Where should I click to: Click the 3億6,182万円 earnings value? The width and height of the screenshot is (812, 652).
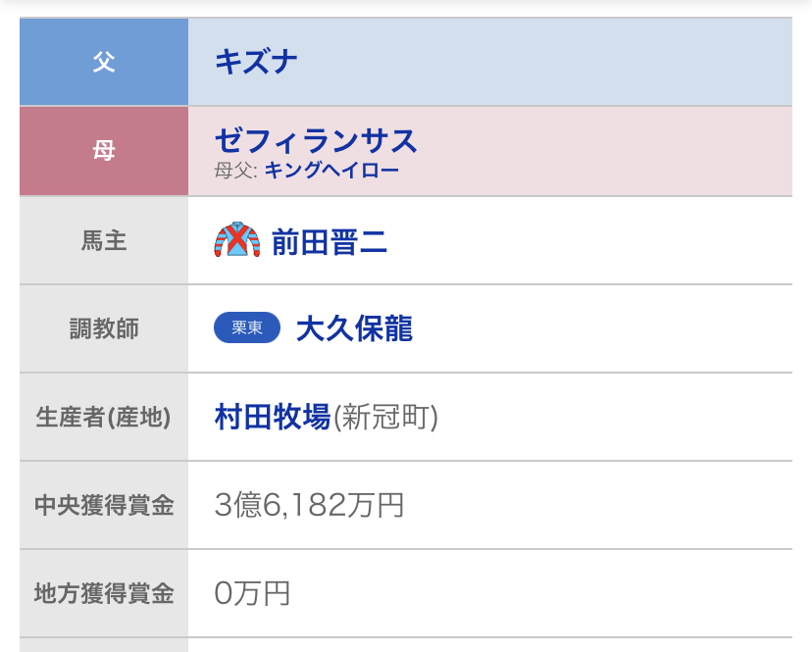(x=309, y=505)
